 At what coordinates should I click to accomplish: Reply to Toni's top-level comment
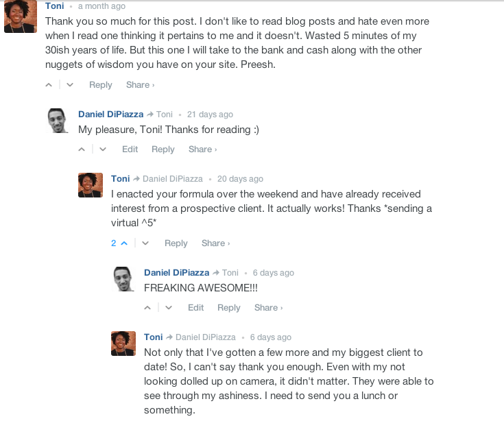coord(100,85)
